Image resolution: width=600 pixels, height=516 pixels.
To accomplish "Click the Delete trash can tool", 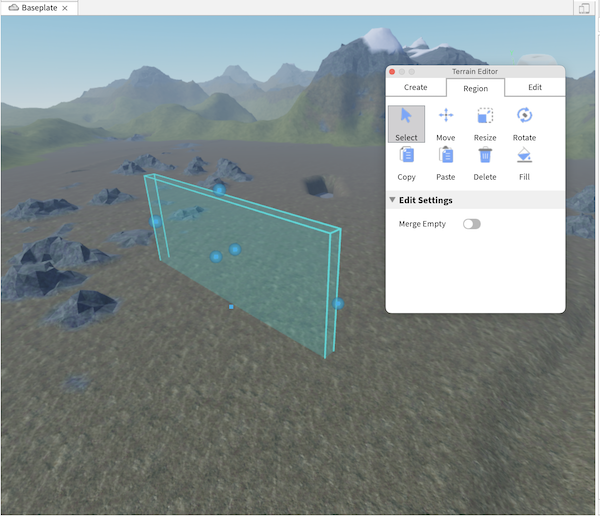I will click(x=485, y=164).
